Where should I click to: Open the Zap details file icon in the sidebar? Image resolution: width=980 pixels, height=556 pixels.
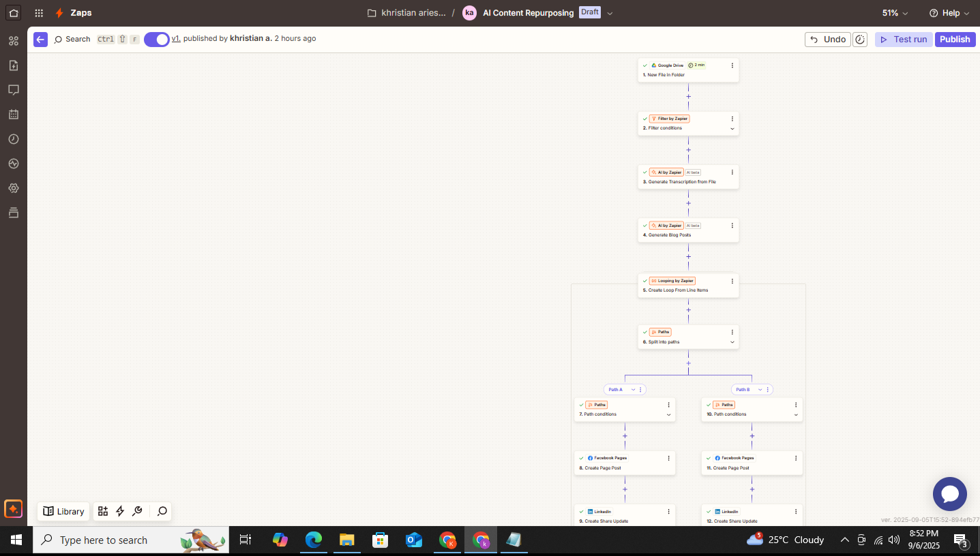[14, 65]
